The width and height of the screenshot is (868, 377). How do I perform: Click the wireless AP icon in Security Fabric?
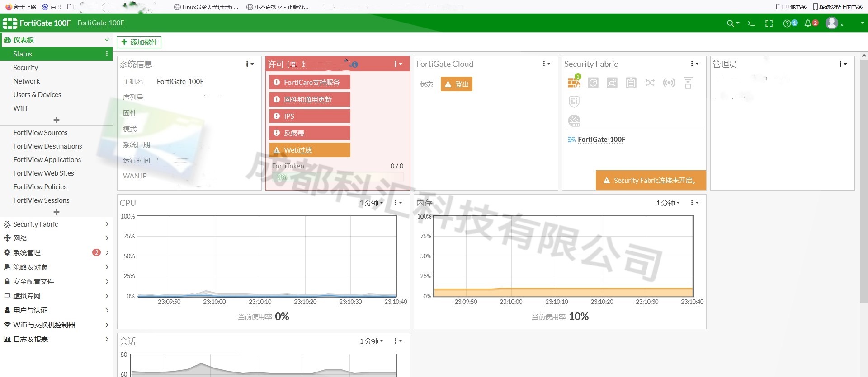(x=669, y=83)
